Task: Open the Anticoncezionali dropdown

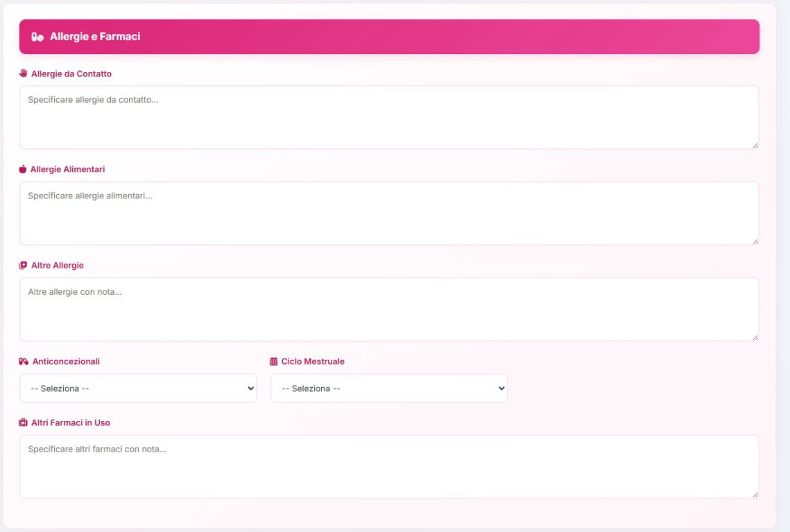Action: click(x=138, y=388)
